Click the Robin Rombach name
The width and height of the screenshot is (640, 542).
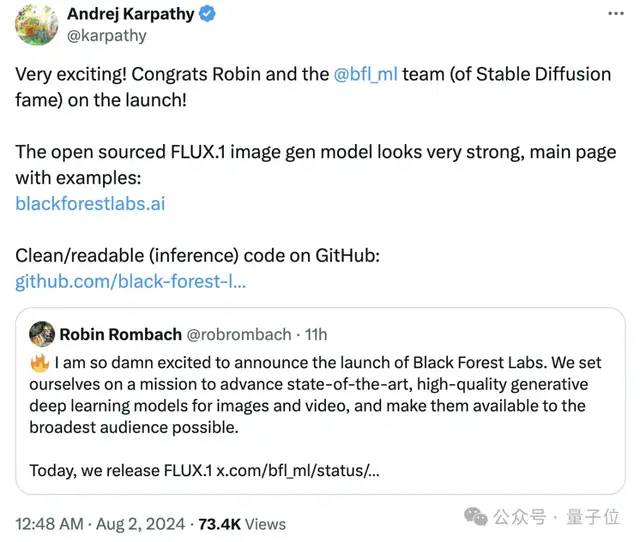tap(120, 335)
